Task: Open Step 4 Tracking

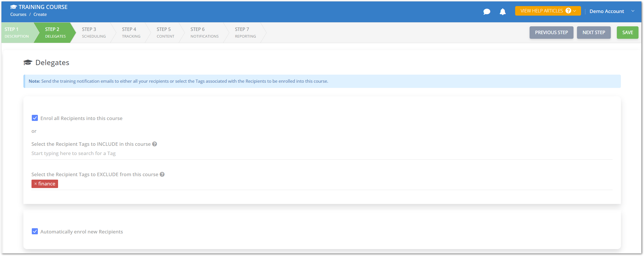Action: pyautogui.click(x=131, y=32)
